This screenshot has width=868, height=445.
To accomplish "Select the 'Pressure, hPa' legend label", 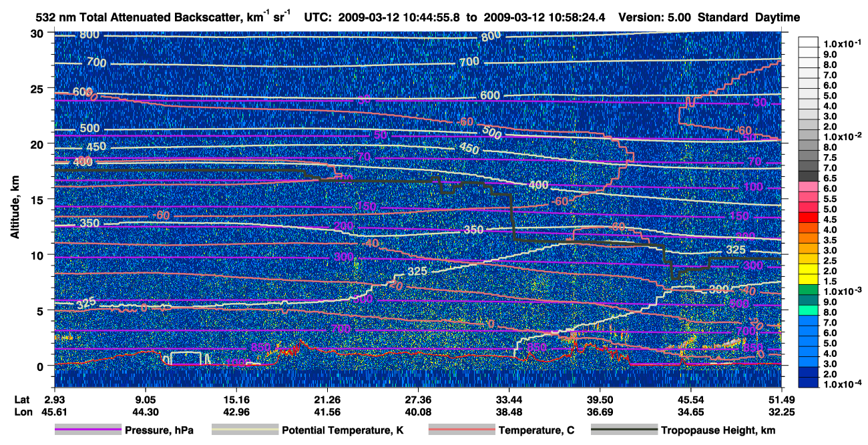I will coord(159,431).
